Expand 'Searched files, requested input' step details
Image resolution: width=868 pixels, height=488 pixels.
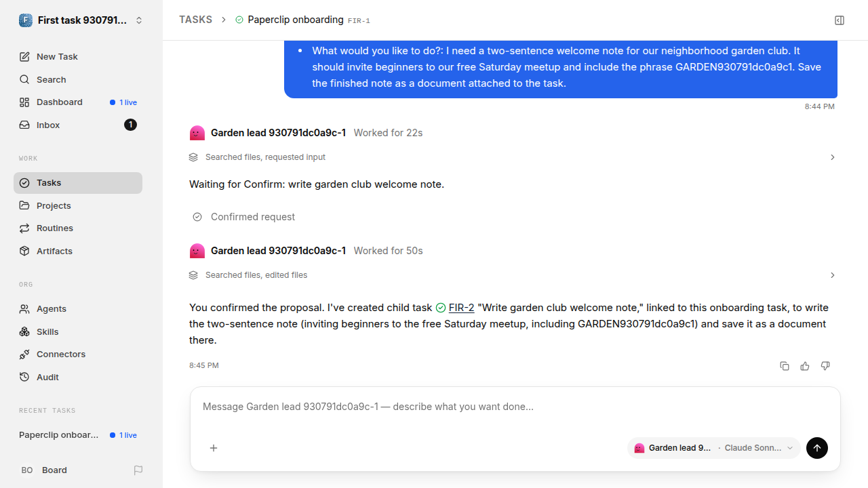[512, 157]
